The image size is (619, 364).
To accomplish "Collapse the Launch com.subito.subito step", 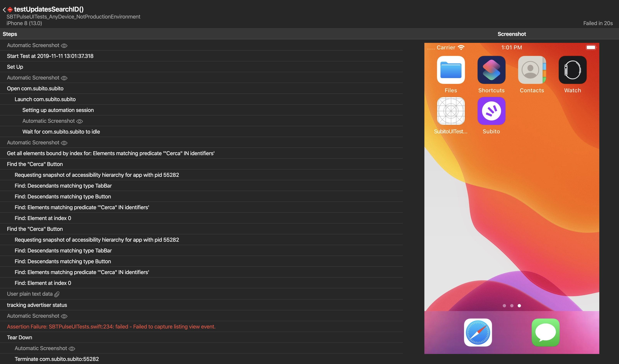I will tap(45, 99).
